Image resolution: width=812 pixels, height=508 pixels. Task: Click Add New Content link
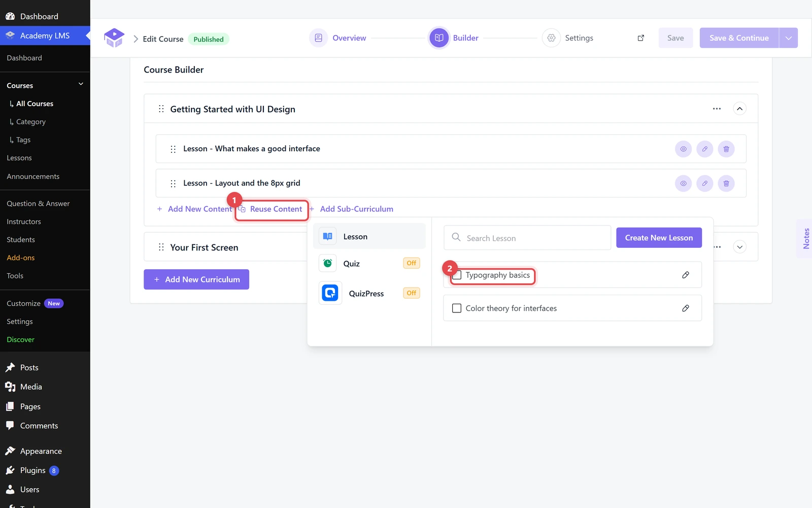(x=194, y=209)
